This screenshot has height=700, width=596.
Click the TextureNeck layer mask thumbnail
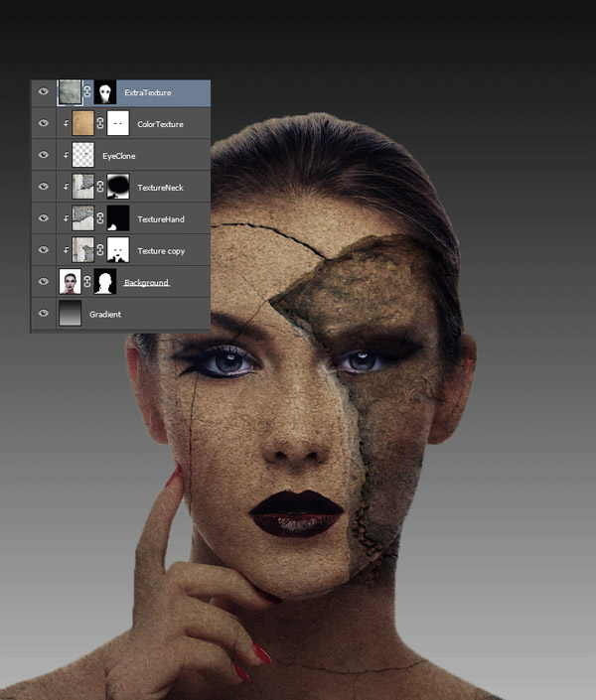tap(118, 187)
